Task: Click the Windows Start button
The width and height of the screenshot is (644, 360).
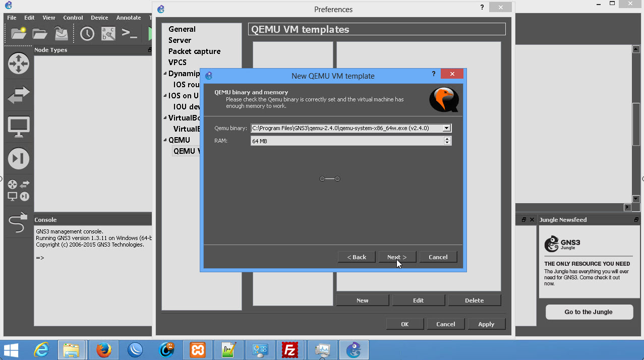Action: [11, 349]
